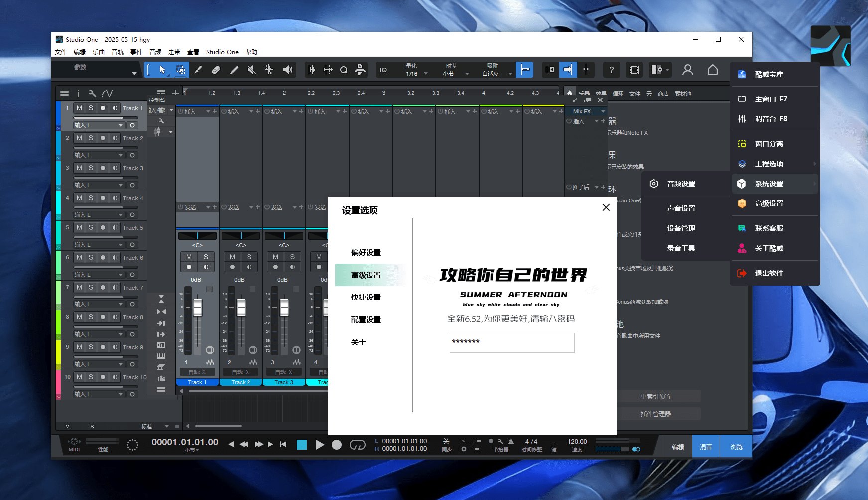Open the inspector i icon
This screenshot has height=500, width=868.
click(x=78, y=93)
